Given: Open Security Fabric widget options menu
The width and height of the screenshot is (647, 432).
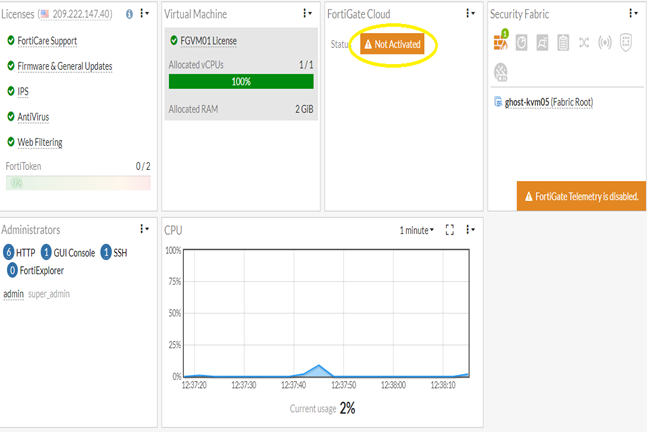Looking at the screenshot, I should click(633, 14).
